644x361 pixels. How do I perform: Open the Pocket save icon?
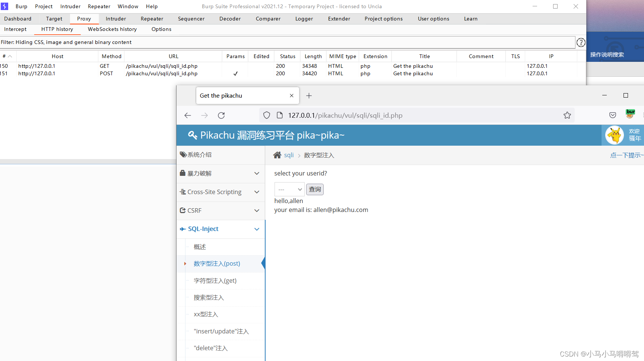(x=613, y=115)
